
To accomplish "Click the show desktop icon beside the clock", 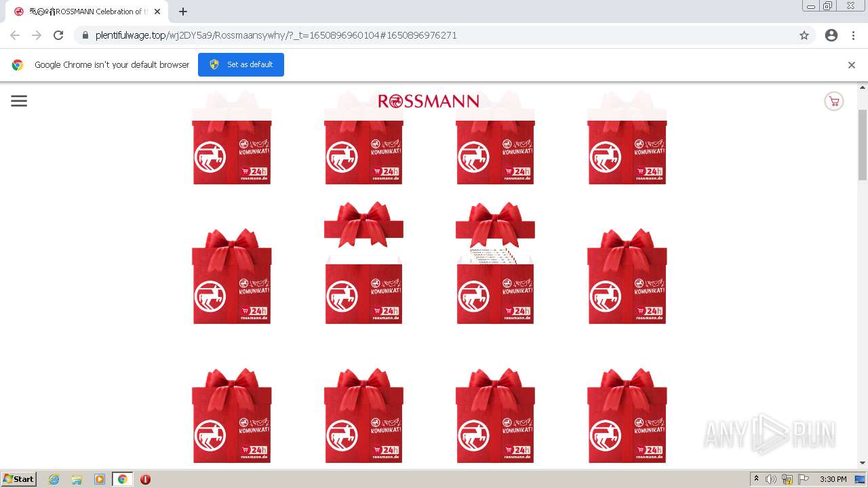I will point(861,479).
